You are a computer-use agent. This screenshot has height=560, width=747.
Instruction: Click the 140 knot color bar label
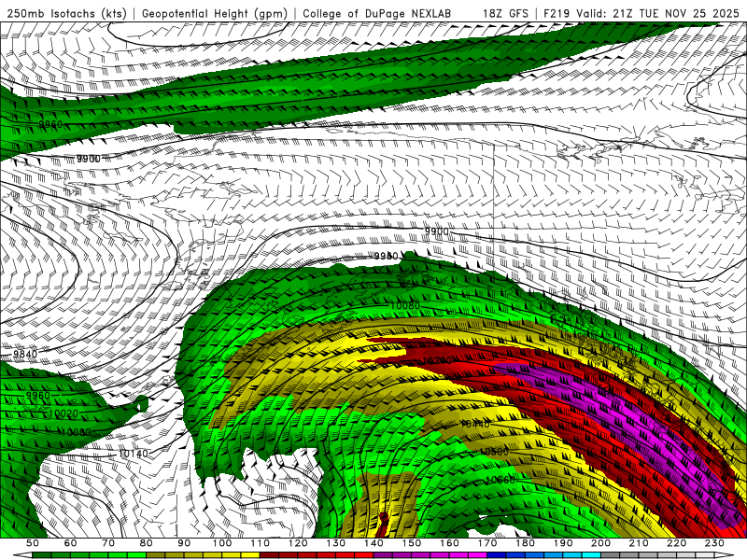(x=373, y=543)
